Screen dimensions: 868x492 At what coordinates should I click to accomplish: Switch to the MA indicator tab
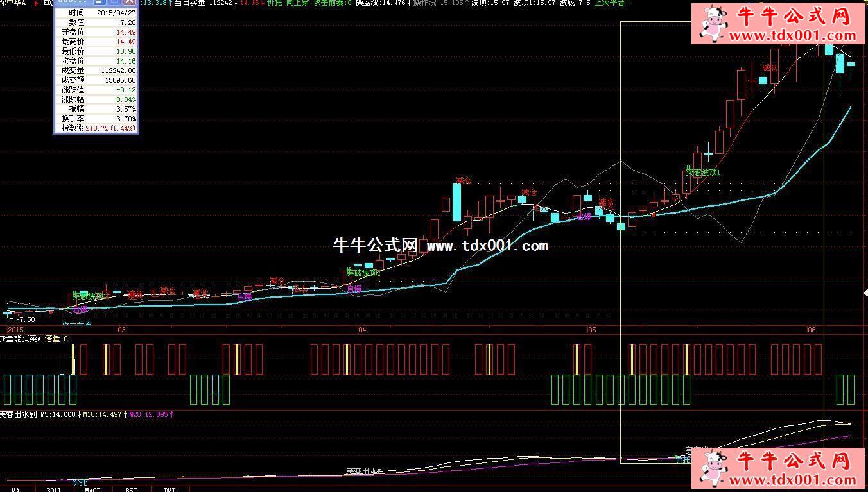[x=16, y=489]
